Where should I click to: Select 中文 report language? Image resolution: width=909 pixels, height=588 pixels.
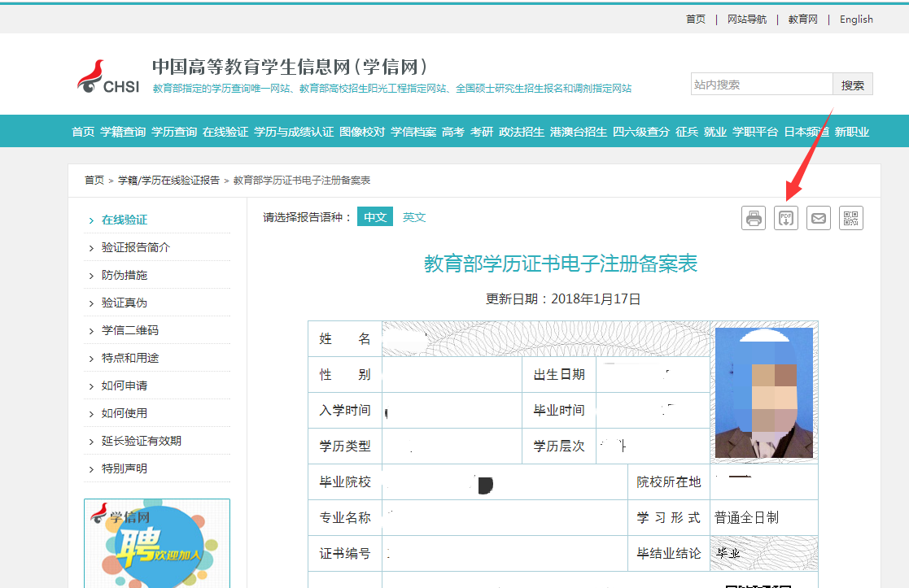pyautogui.click(x=375, y=216)
